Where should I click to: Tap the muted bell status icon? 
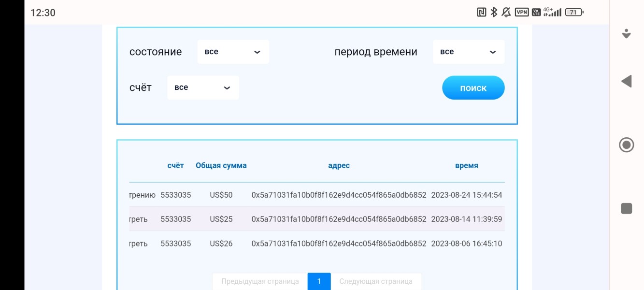pyautogui.click(x=506, y=13)
